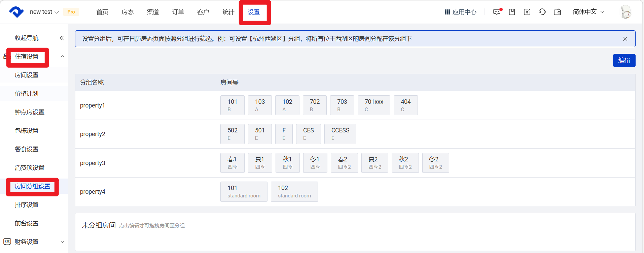This screenshot has height=253, width=644.
Task: Open the messages icon with red dot
Action: pos(497,12)
